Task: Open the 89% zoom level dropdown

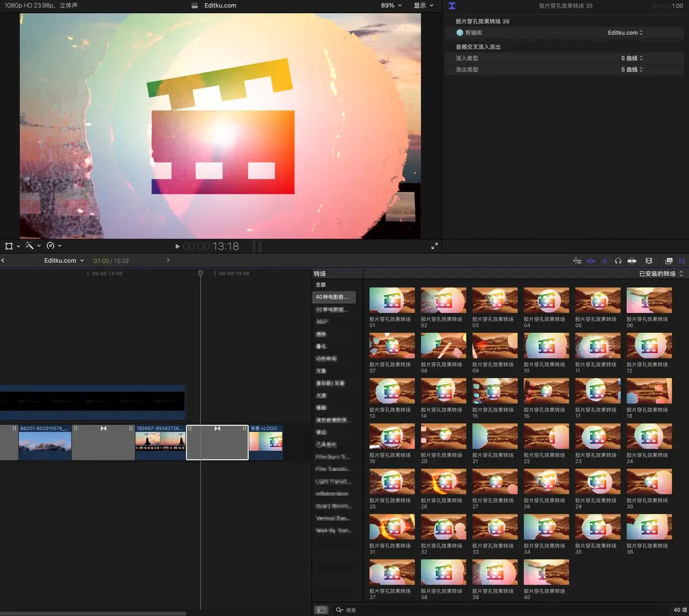Action: (391, 5)
